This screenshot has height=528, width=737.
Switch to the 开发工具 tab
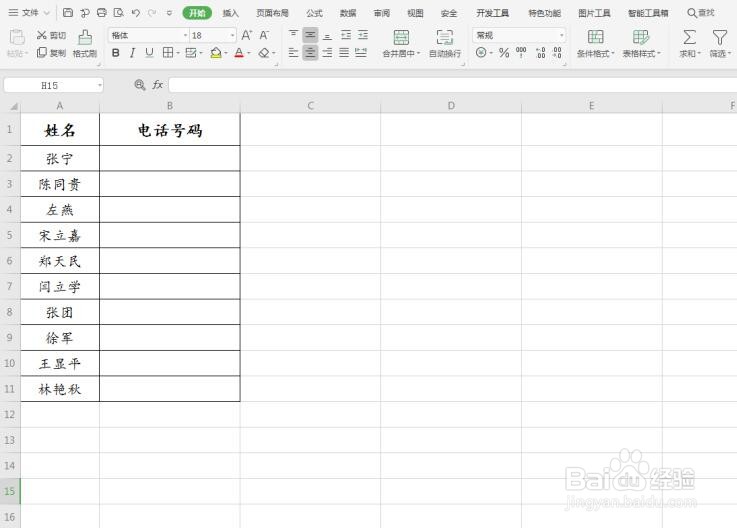(x=492, y=13)
